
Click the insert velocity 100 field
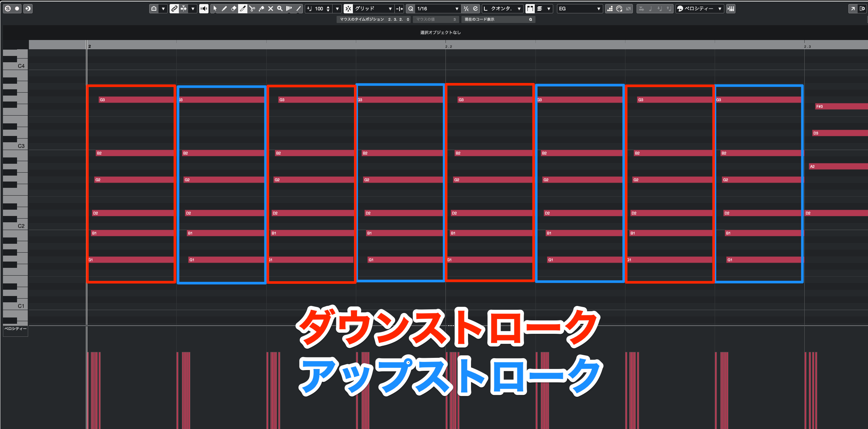click(319, 9)
